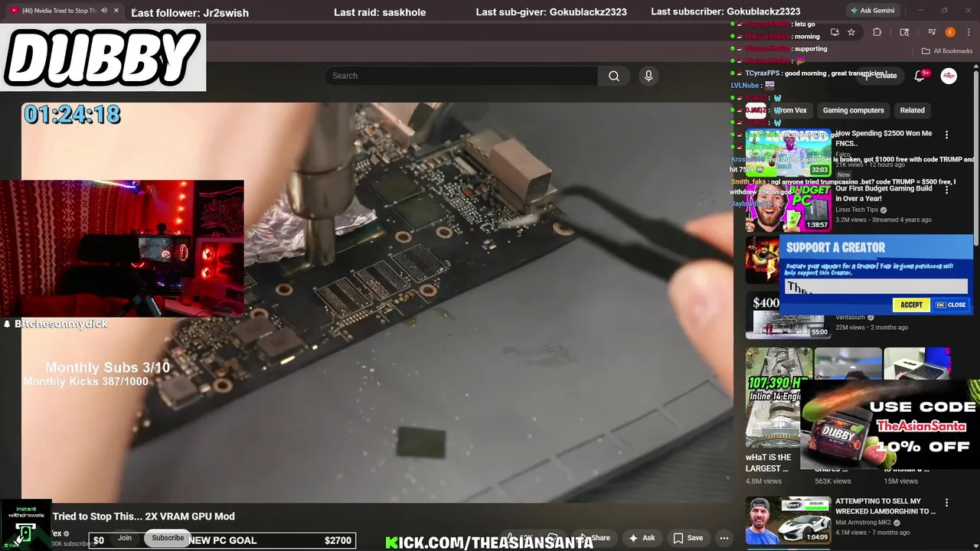Open options for Our First Budget Gaming Build
Viewport: 980px width, 551px height.
point(946,190)
